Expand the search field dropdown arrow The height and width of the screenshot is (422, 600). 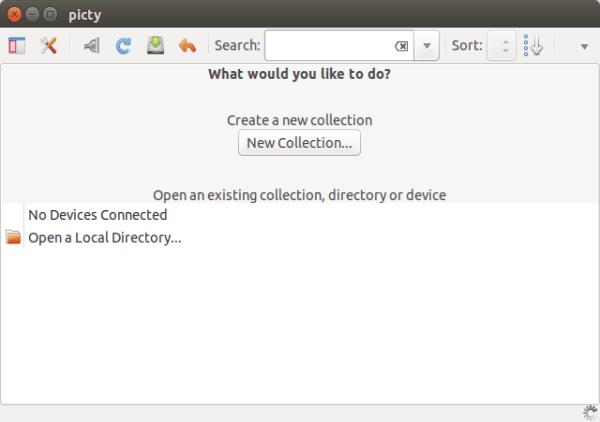(427, 46)
